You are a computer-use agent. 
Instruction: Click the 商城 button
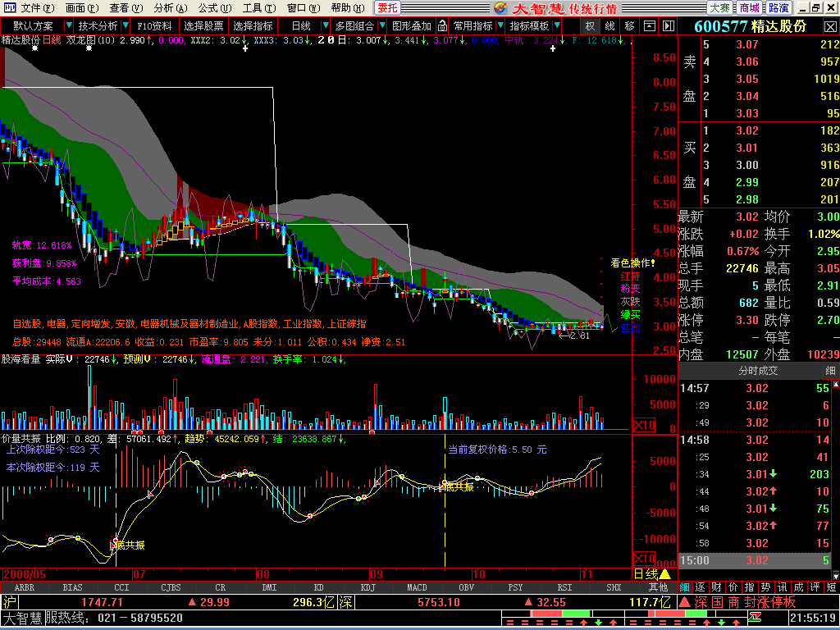(749, 8)
